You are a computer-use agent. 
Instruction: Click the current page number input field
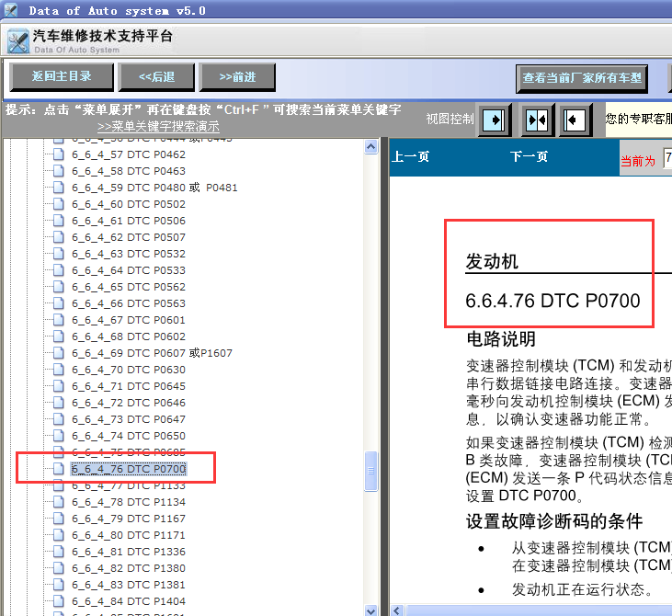tap(667, 158)
